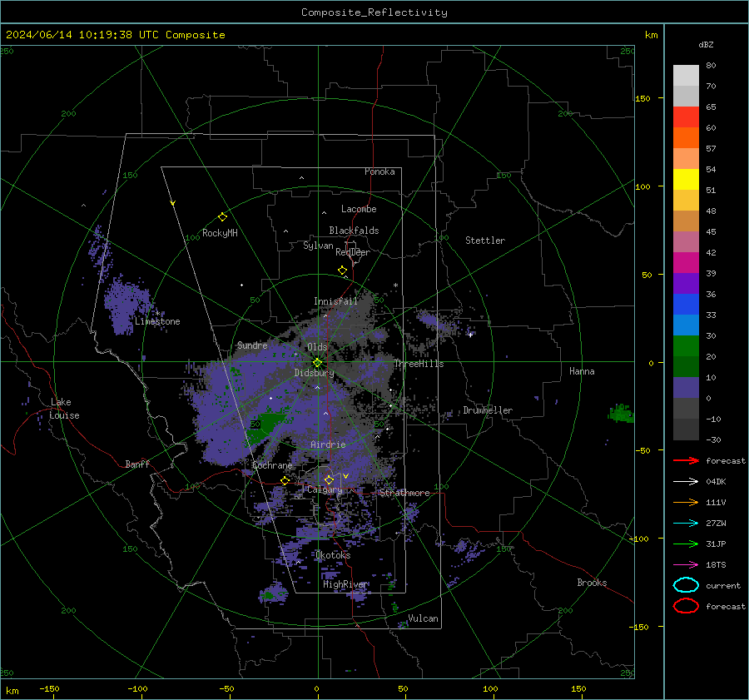The height and width of the screenshot is (700, 749).
Task: Click the magenta 18TS arrow legend icon
Action: click(686, 565)
